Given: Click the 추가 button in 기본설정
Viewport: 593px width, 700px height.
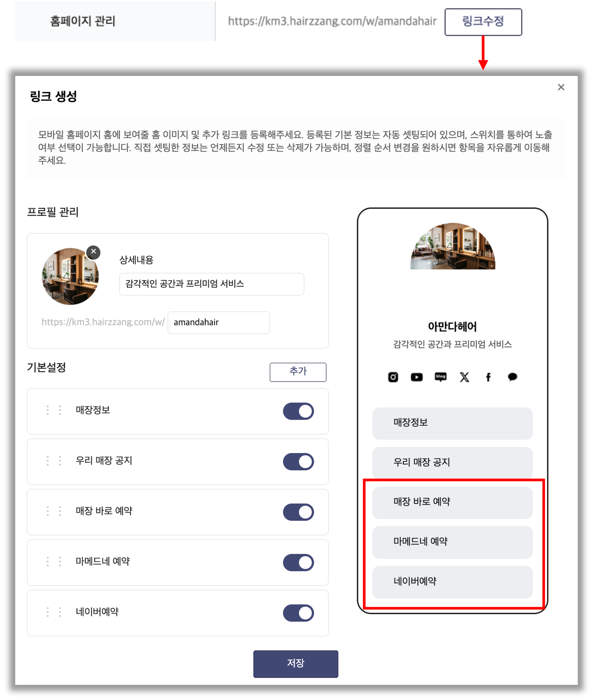Looking at the screenshot, I should pos(298,372).
